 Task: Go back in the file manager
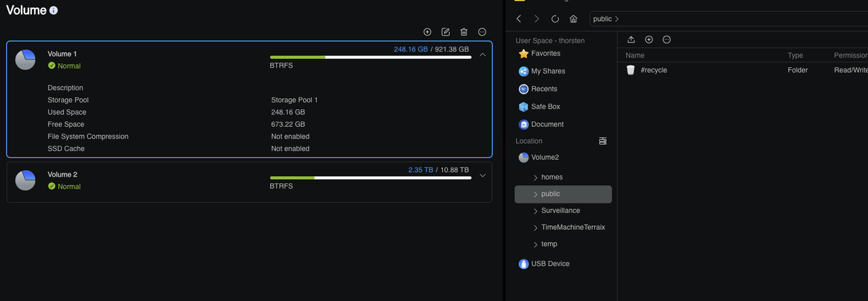coord(519,19)
